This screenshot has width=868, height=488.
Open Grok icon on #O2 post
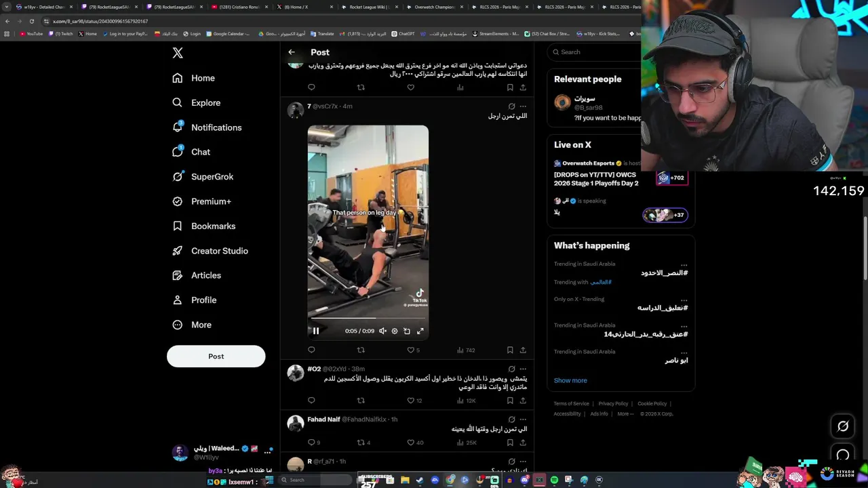[511, 369]
